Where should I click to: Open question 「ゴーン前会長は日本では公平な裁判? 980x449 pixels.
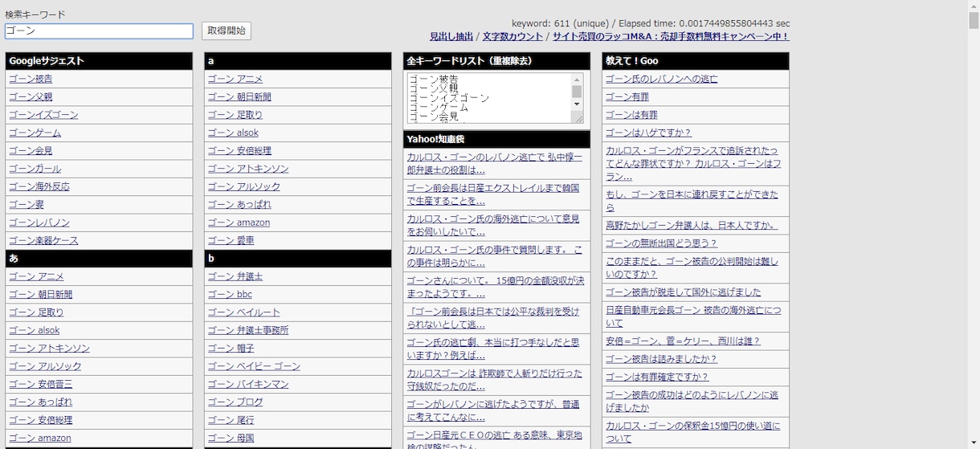coord(493,318)
